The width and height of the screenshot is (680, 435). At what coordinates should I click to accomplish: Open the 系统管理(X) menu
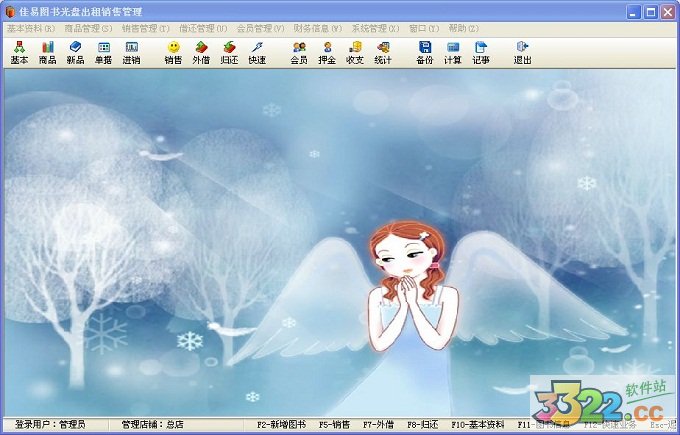(375, 29)
